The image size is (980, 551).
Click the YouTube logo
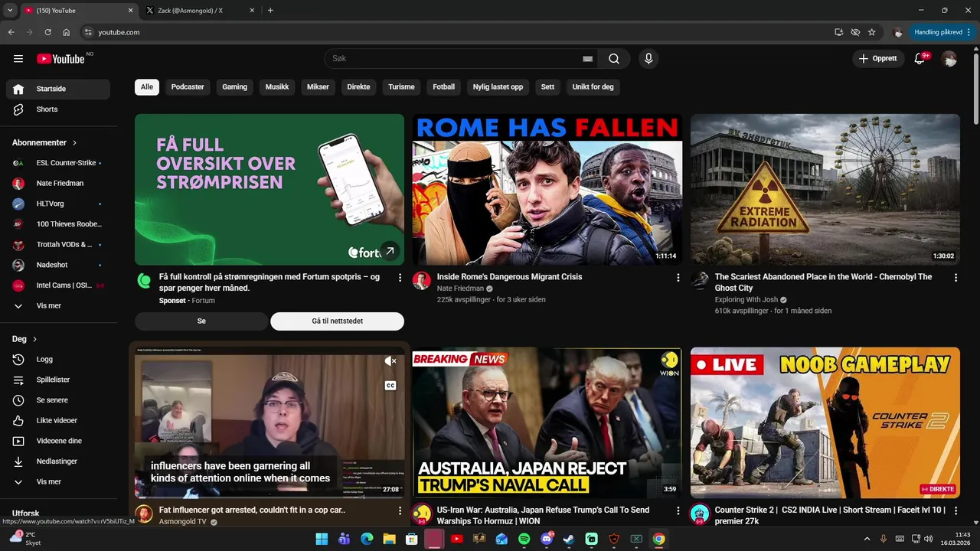(x=60, y=59)
